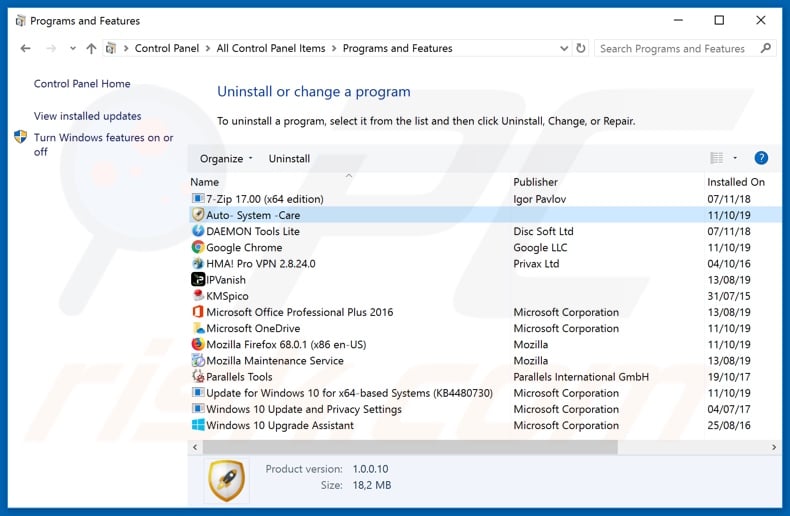The height and width of the screenshot is (516, 790).
Task: Click the change view layout icon
Action: pos(716,158)
